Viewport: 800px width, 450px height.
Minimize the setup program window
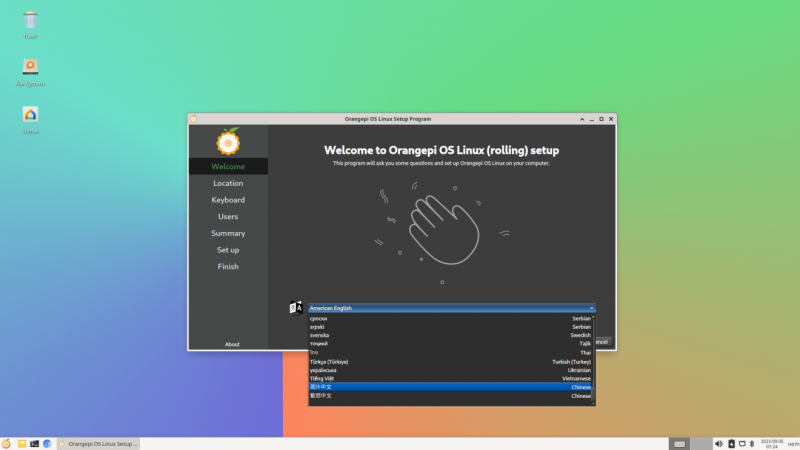click(x=592, y=119)
